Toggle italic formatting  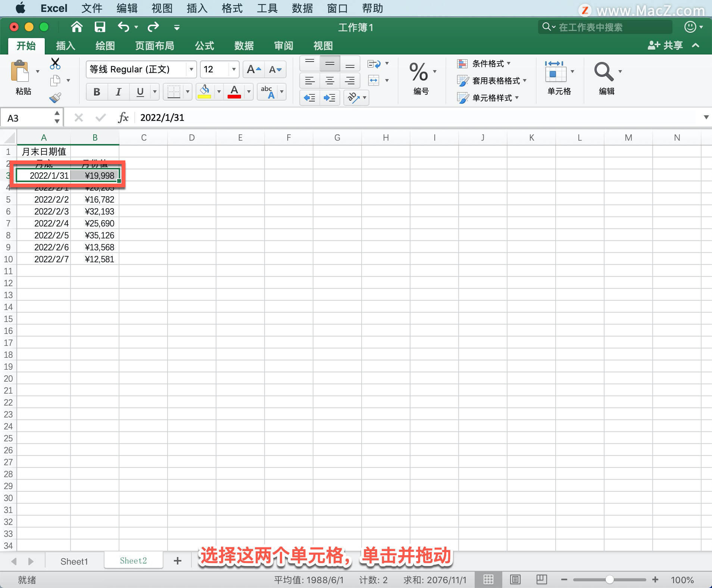click(118, 91)
